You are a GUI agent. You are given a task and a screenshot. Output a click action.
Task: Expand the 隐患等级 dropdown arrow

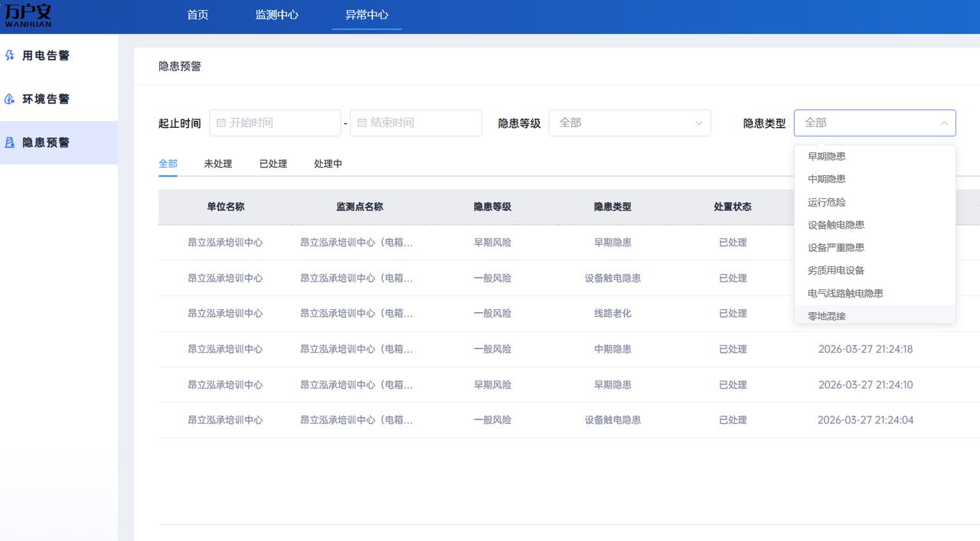[x=698, y=123]
